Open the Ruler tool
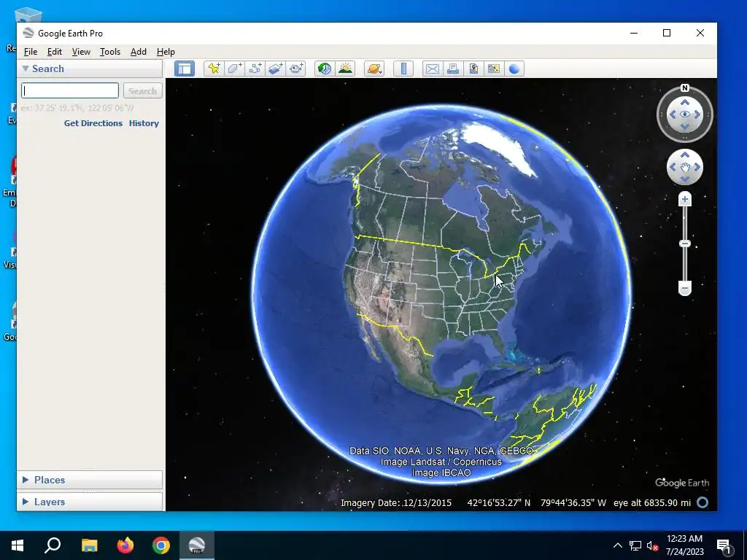 point(403,69)
